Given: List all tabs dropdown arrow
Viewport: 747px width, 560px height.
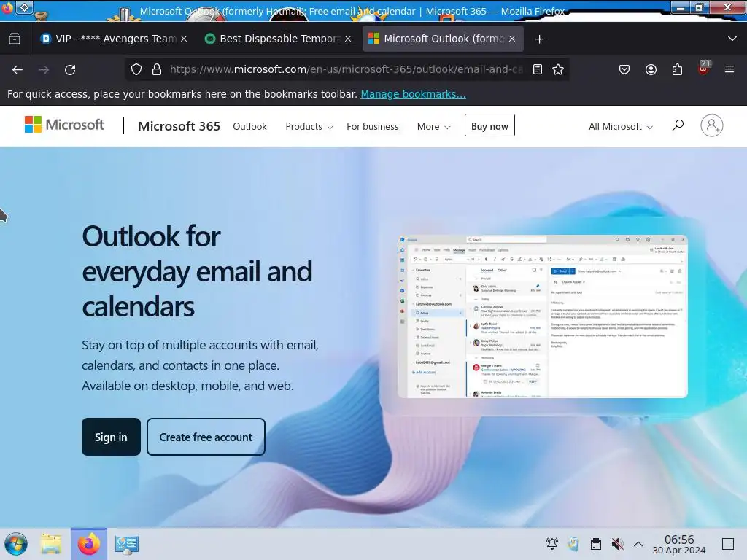Looking at the screenshot, I should pos(732,39).
